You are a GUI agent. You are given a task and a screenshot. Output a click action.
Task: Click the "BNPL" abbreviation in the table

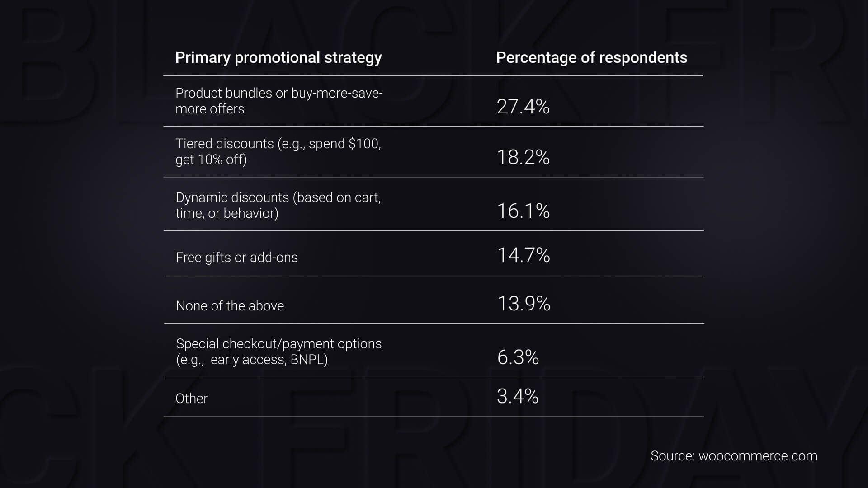pyautogui.click(x=309, y=360)
